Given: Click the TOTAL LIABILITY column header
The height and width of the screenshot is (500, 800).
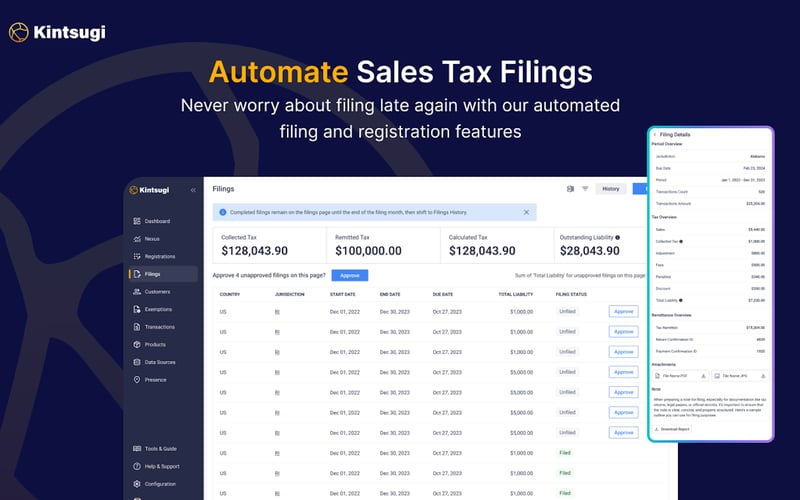Looking at the screenshot, I should [515, 294].
